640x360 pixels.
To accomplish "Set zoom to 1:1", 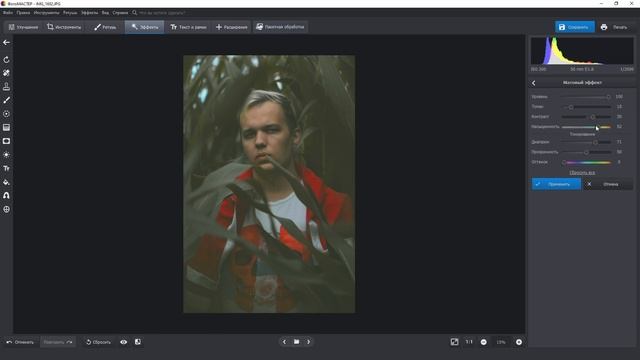I will point(469,342).
